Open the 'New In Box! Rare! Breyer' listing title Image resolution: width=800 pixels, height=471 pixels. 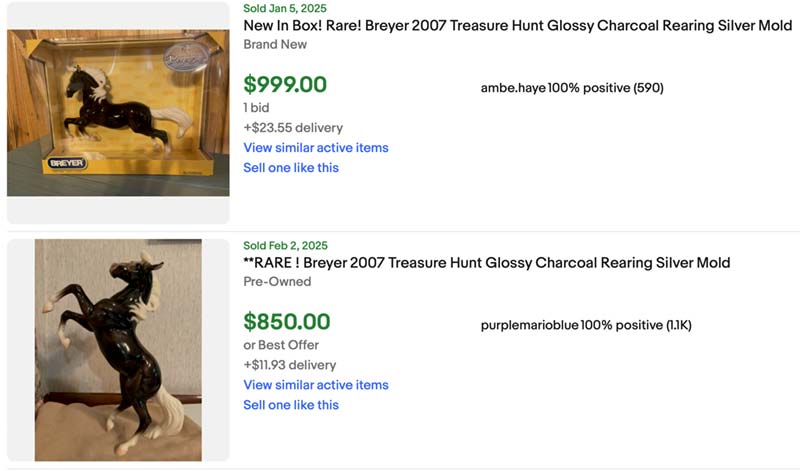(x=517, y=26)
